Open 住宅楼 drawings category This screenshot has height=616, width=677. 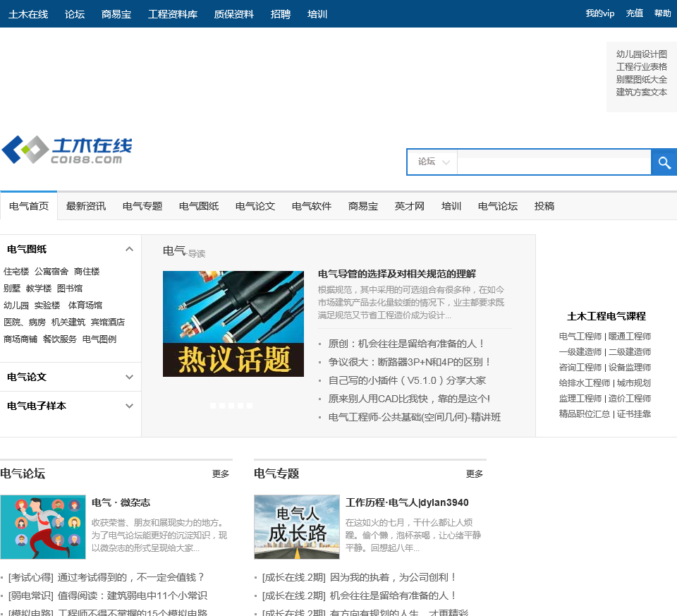coord(16,271)
